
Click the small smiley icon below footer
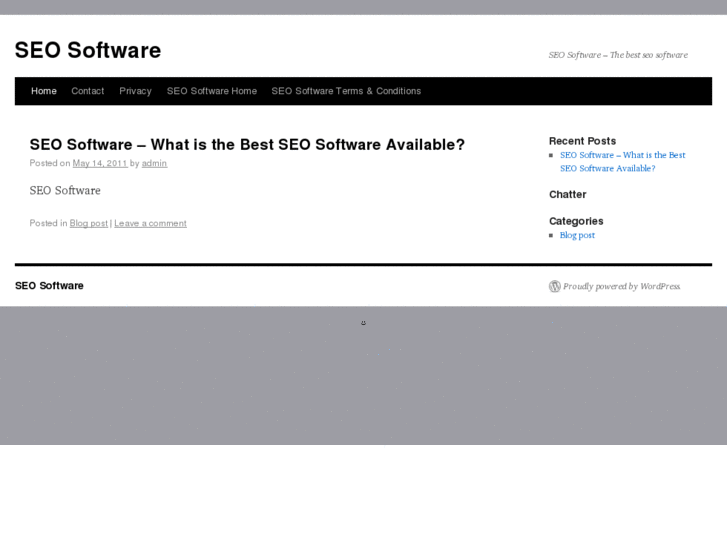pyautogui.click(x=364, y=323)
